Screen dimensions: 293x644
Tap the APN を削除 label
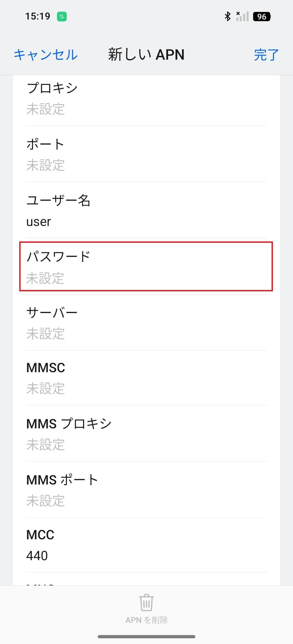tap(146, 620)
